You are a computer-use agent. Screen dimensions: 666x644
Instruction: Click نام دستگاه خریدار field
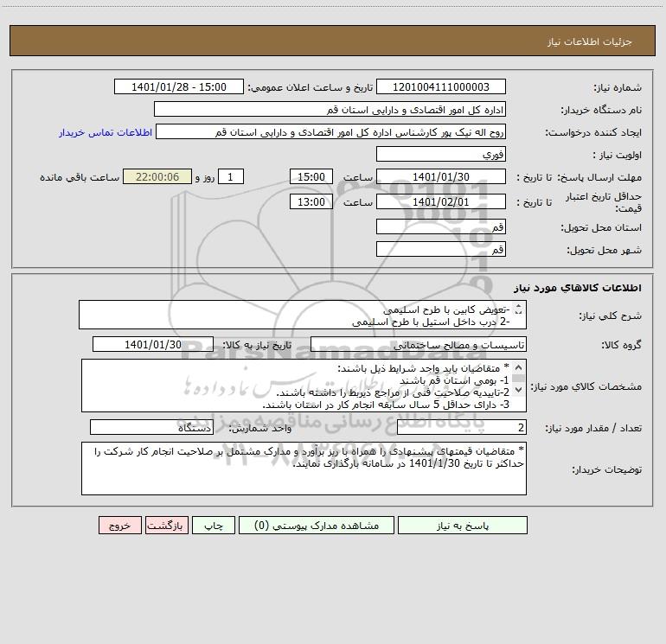click(330, 110)
